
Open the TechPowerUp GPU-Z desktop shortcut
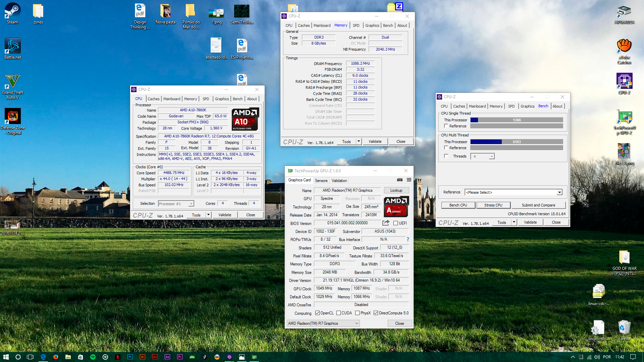tap(624, 122)
